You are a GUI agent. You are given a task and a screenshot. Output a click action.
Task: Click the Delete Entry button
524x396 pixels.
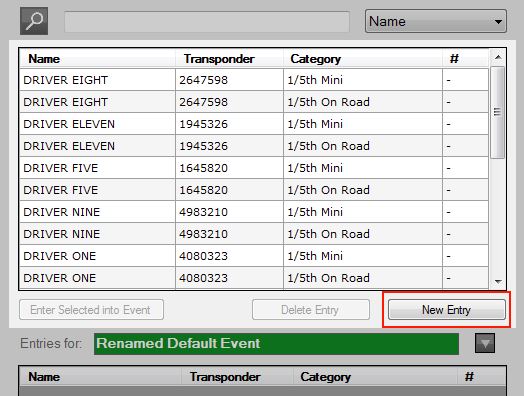pos(311,310)
